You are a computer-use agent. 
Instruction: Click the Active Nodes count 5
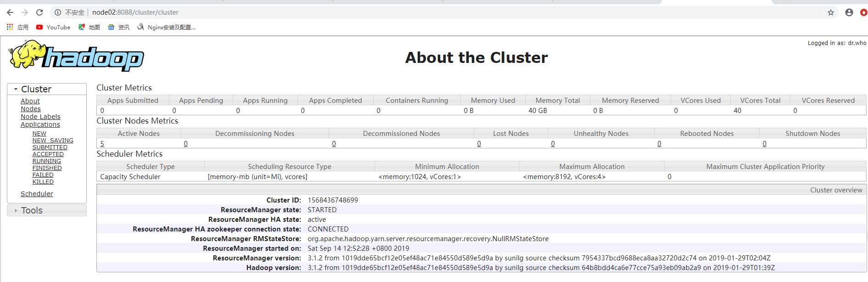[x=102, y=144]
